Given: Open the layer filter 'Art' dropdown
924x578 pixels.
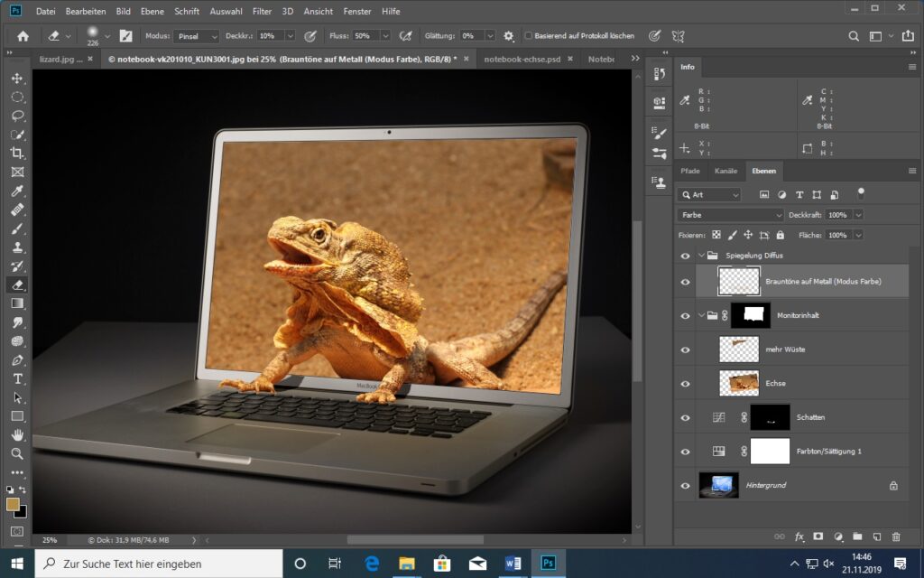Looking at the screenshot, I should point(709,195).
